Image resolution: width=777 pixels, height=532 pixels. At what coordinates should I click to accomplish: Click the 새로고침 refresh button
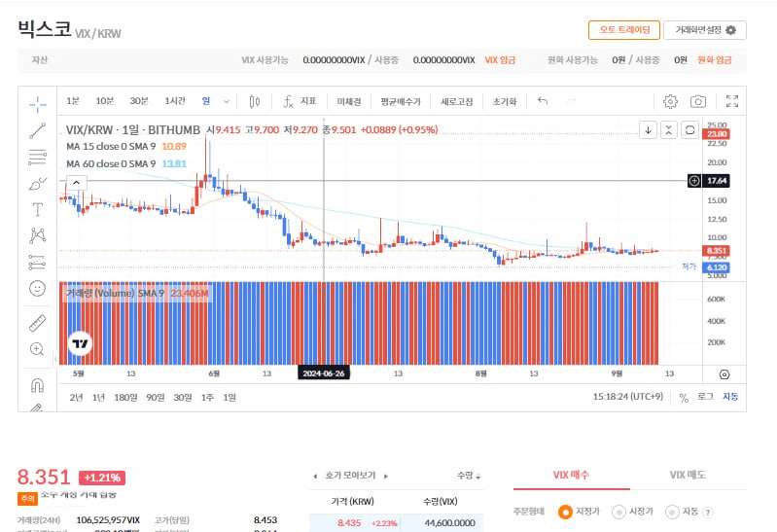point(457,102)
